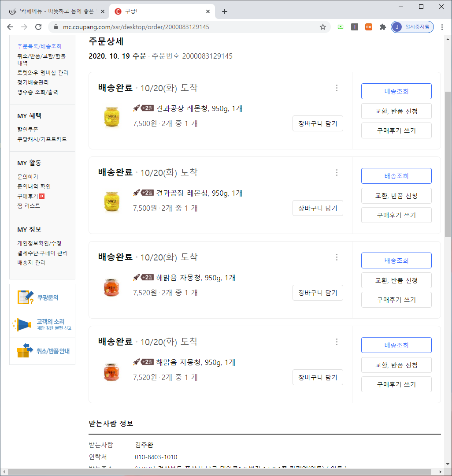Screen dimensions: 452x476
Task: Open 문의하기 under MY 활동
Action: pyautogui.click(x=28, y=177)
